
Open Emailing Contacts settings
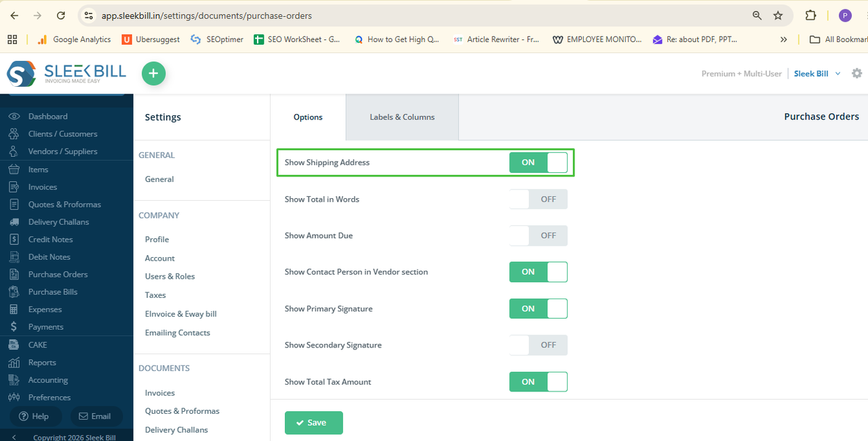point(178,333)
